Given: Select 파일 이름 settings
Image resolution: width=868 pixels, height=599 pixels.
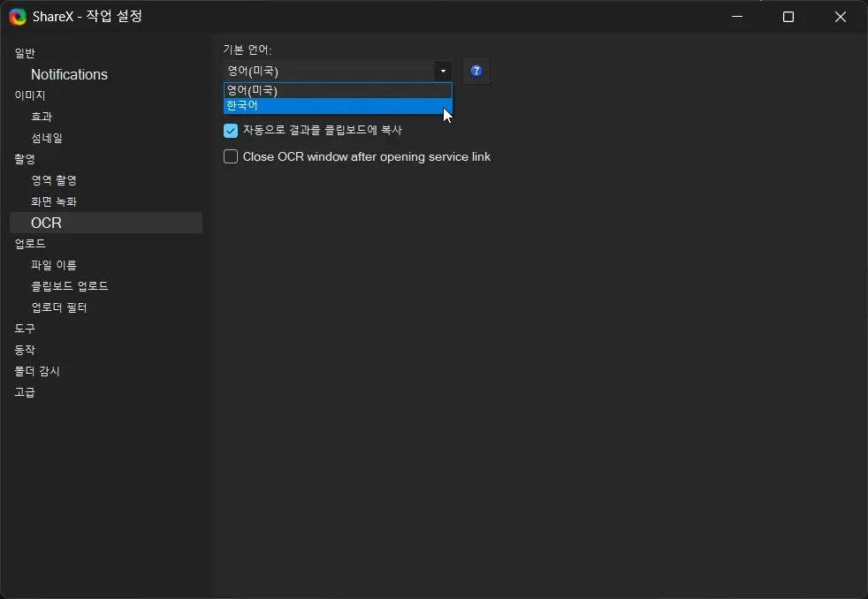Looking at the screenshot, I should pyautogui.click(x=54, y=265).
